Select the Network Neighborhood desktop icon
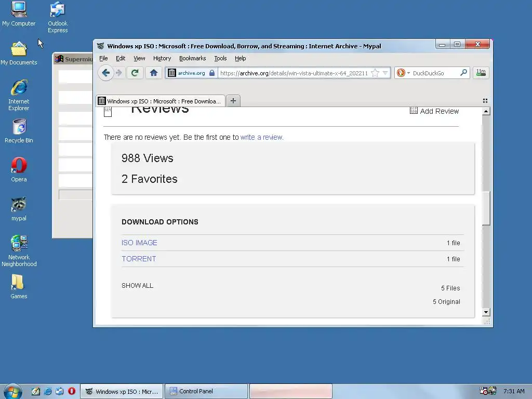This screenshot has height=399, width=532. [x=19, y=251]
